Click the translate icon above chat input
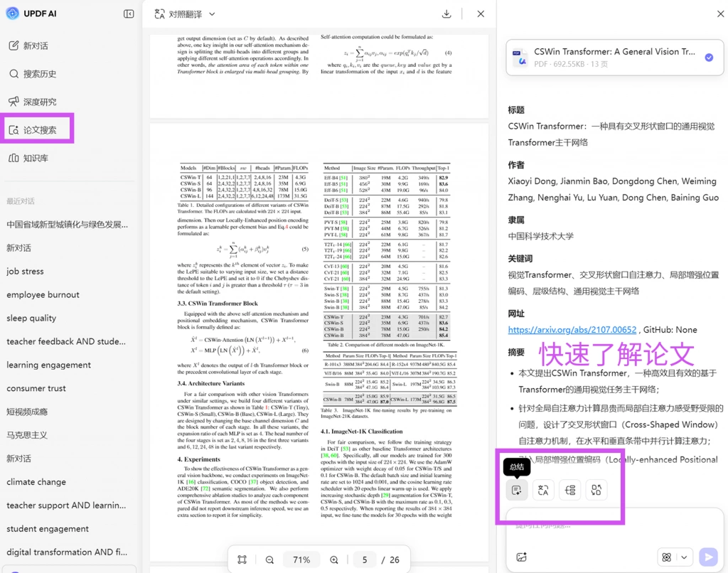 (x=542, y=490)
